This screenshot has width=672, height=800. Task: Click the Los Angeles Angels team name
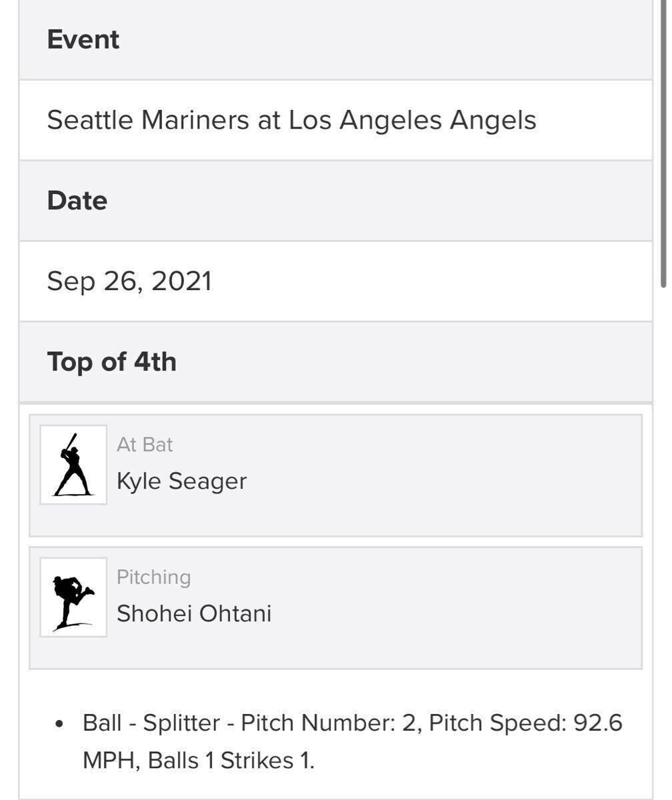[412, 121]
